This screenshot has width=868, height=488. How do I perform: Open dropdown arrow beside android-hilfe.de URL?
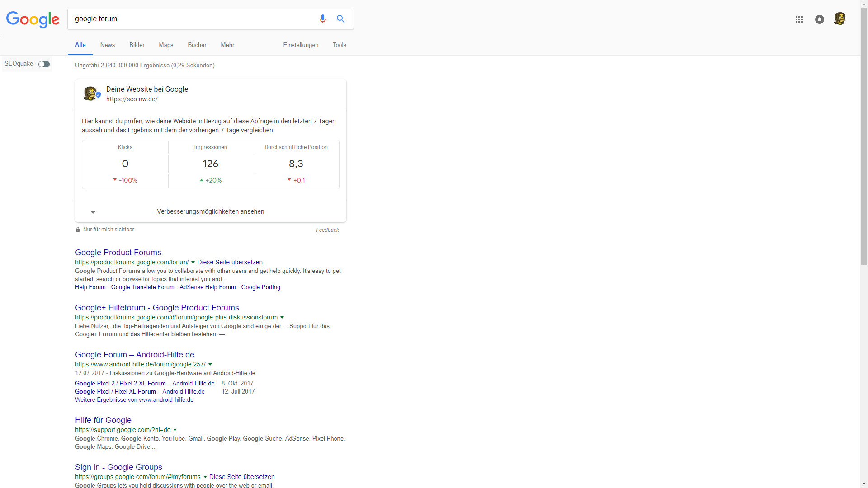coord(210,365)
